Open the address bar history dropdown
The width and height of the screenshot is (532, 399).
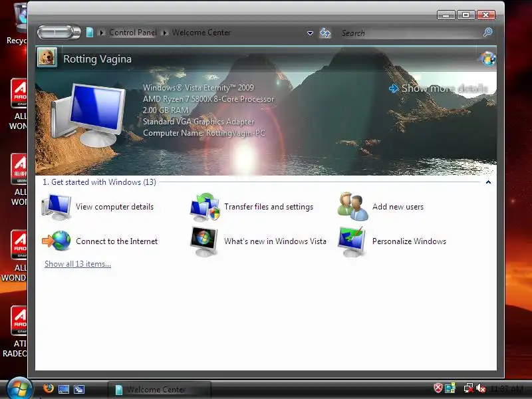[x=310, y=33]
